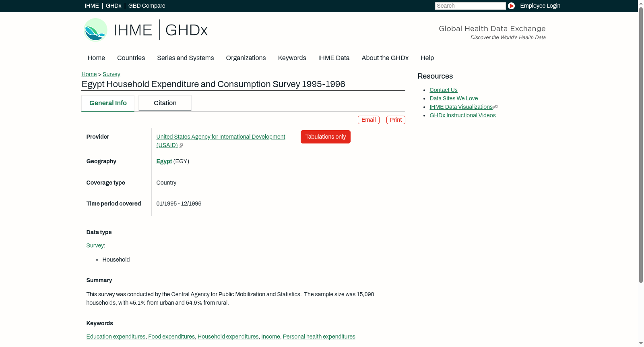Open Education expenditures keyword link

click(x=116, y=337)
